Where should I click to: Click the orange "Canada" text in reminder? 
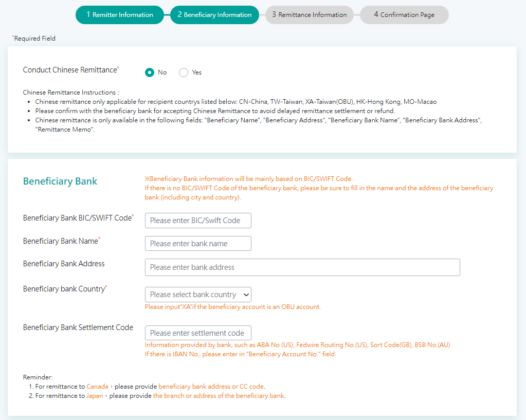click(97, 387)
